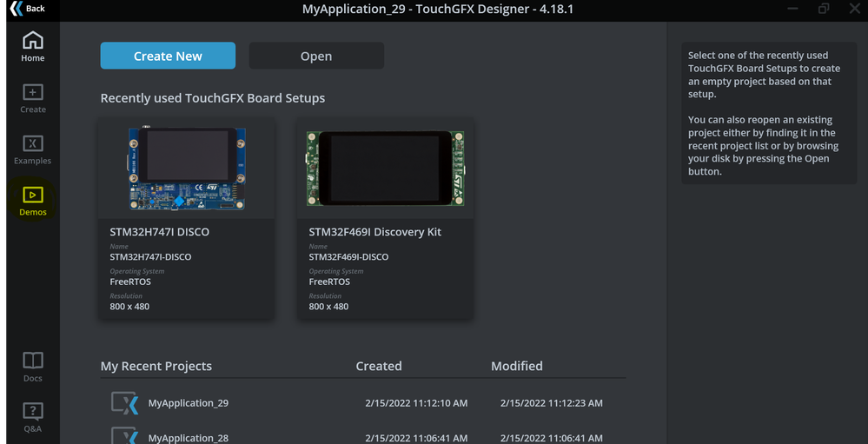This screenshot has height=444, width=868.
Task: Click the Create New button
Action: 168,56
